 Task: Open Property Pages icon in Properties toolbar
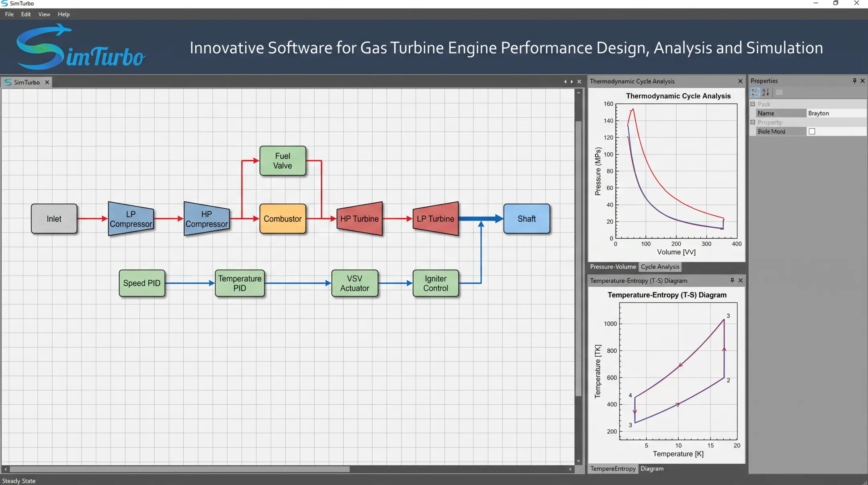coord(779,92)
